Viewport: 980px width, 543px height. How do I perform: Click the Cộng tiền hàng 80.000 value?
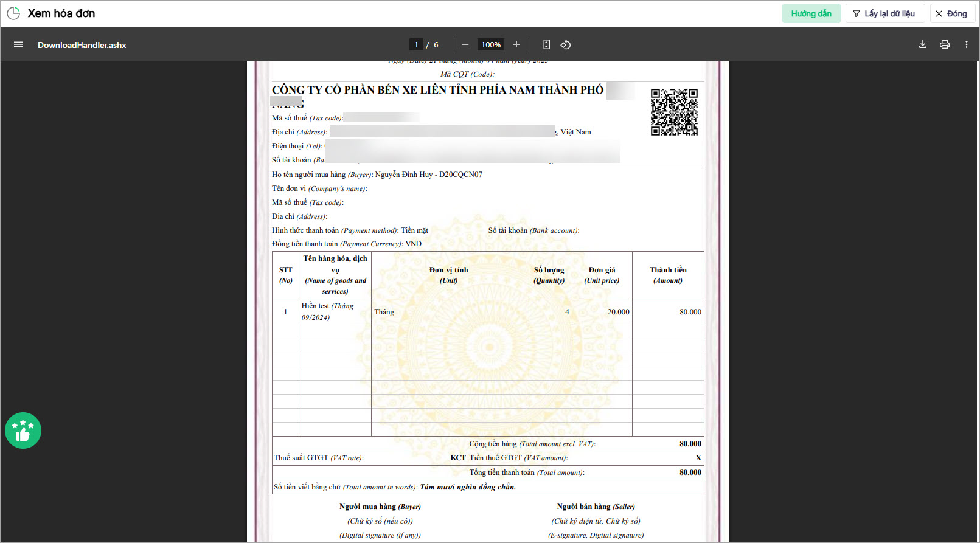(x=690, y=444)
